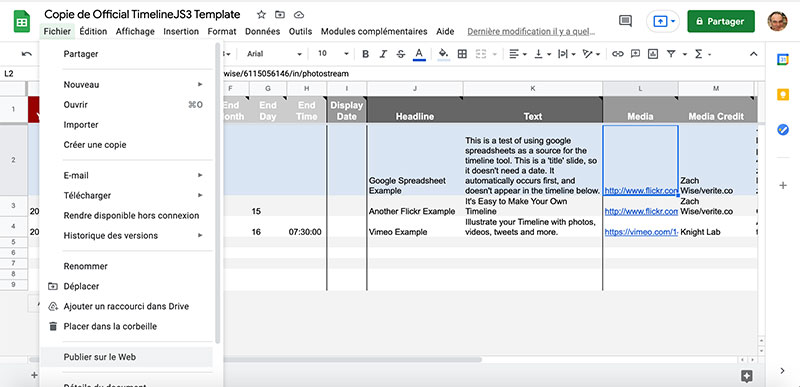Open the Outils menu

[x=301, y=31]
